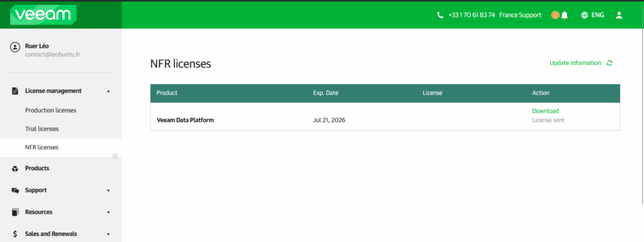Click the Jul 21, 2026 expiration date
The width and height of the screenshot is (644, 242).
pos(329,120)
